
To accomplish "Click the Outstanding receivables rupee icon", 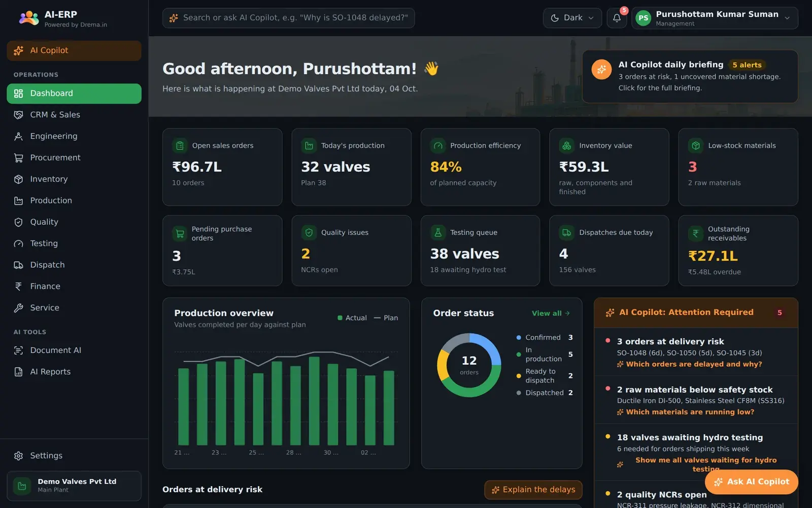I will pos(696,234).
